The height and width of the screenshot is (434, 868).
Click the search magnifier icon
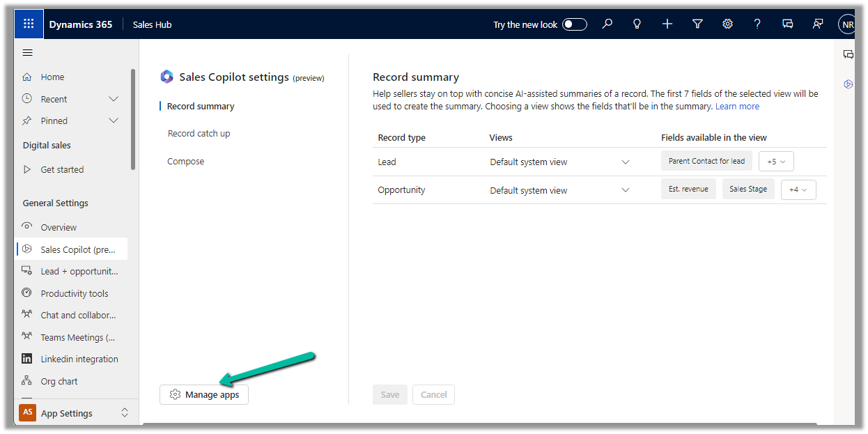click(607, 24)
